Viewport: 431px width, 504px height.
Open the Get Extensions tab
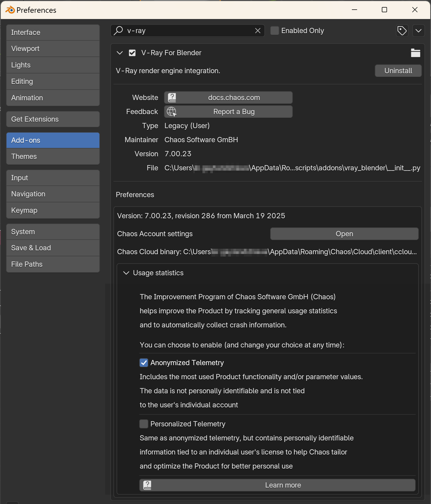click(53, 119)
